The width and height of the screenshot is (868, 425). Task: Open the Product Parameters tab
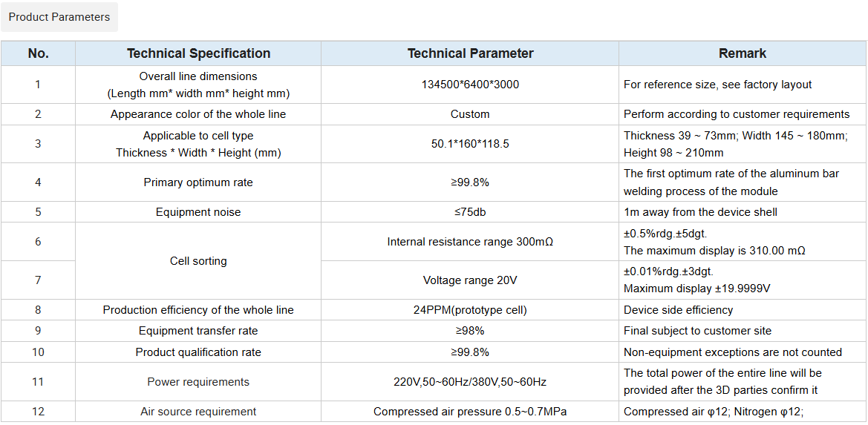[x=59, y=17]
